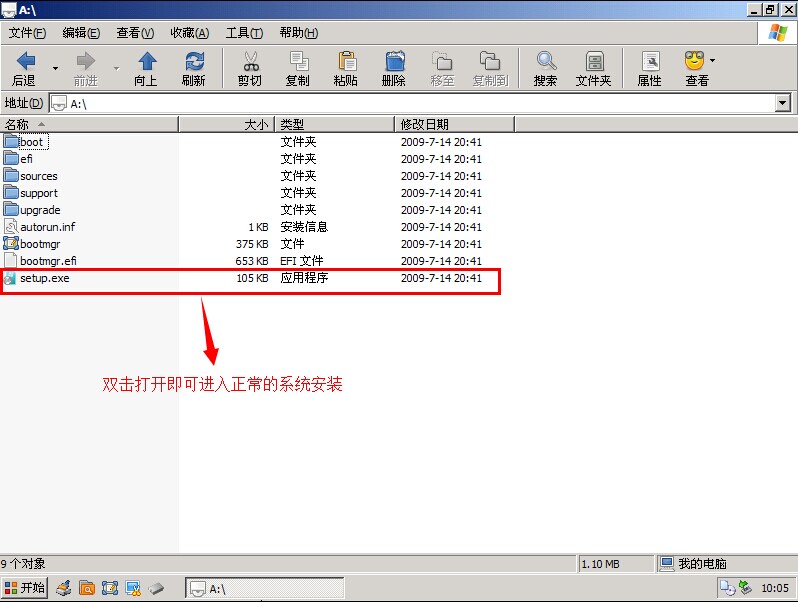
Task: Open the 查看(V) menu
Action: click(x=135, y=33)
